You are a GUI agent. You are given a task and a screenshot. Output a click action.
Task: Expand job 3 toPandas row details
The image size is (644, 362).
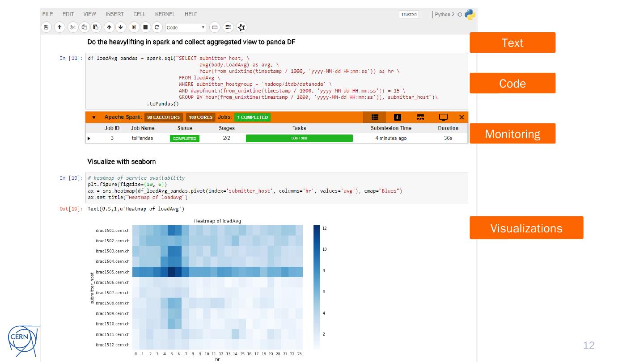coord(89,139)
